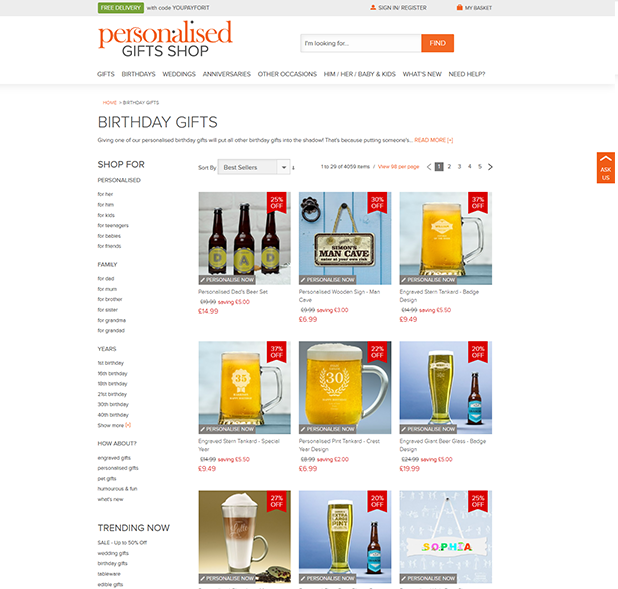Select page 3 in pagination
The image size is (618, 589).
459,167
